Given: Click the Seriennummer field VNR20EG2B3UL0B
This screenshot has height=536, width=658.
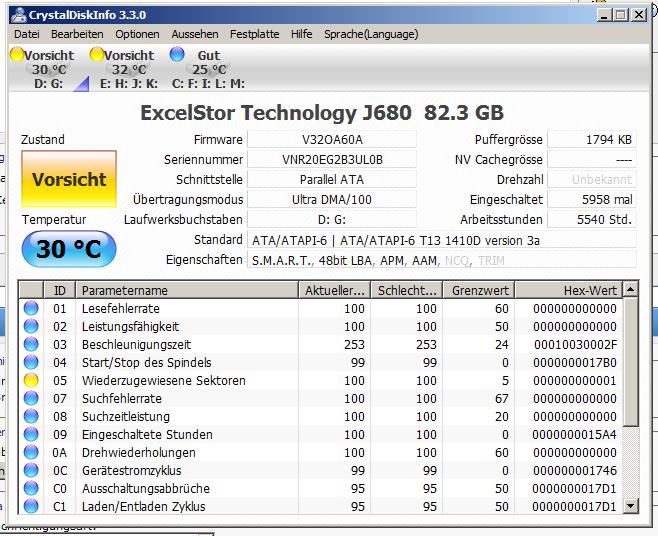Looking at the screenshot, I should (x=332, y=159).
